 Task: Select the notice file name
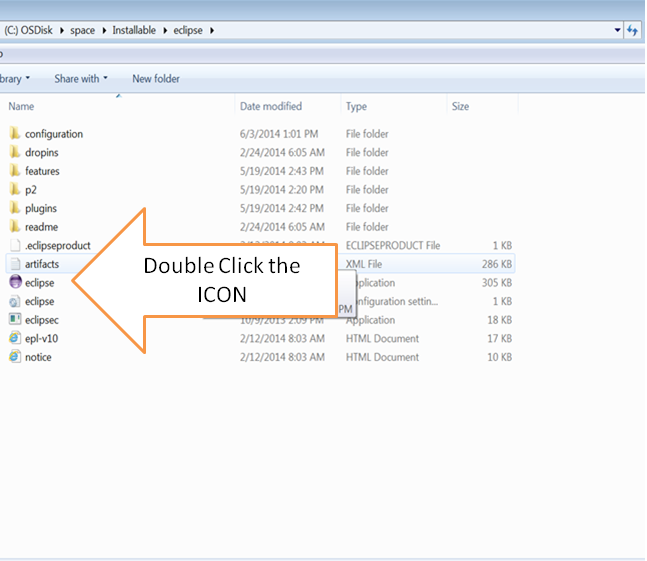(38, 357)
